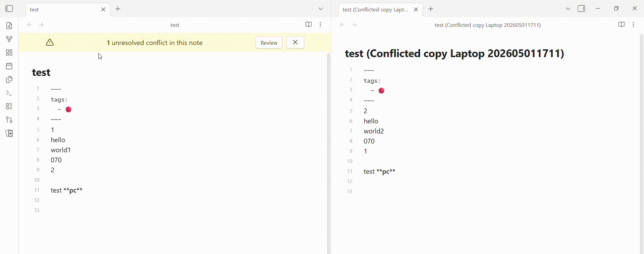This screenshot has width=644, height=254.
Task: Open more options for Conflicted copy note
Action: [x=633, y=25]
